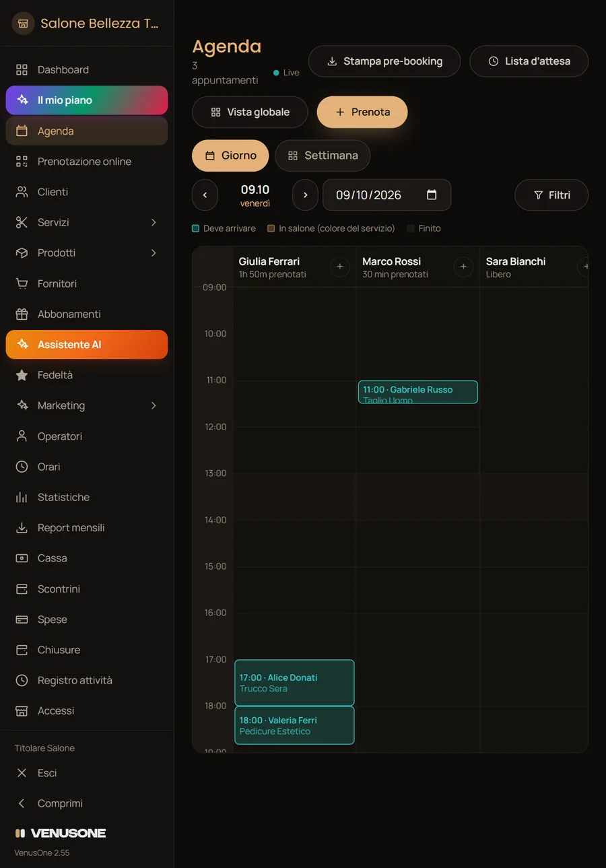Click the box icon beside Prodotti
Viewport: 606px width, 868px height.
pos(22,253)
